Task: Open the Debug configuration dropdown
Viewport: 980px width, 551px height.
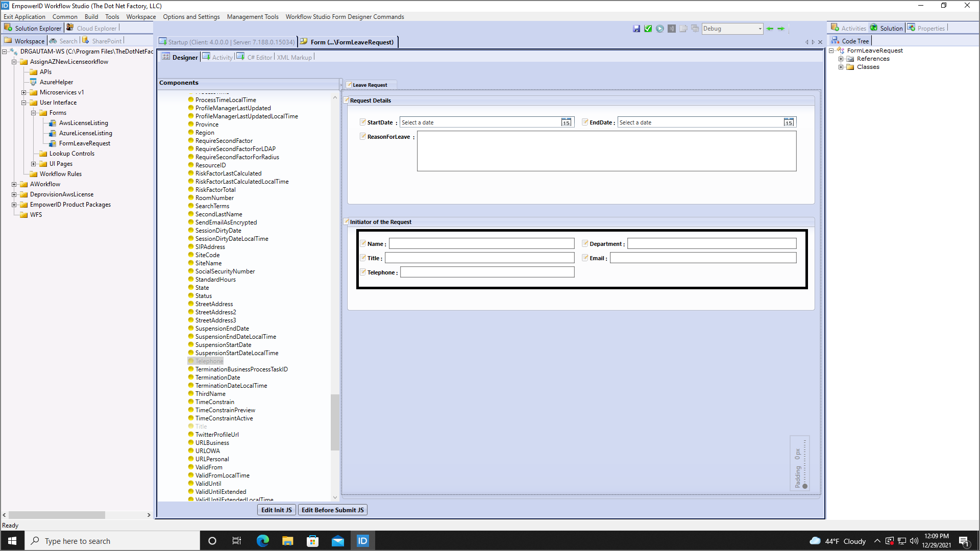Action: click(759, 29)
